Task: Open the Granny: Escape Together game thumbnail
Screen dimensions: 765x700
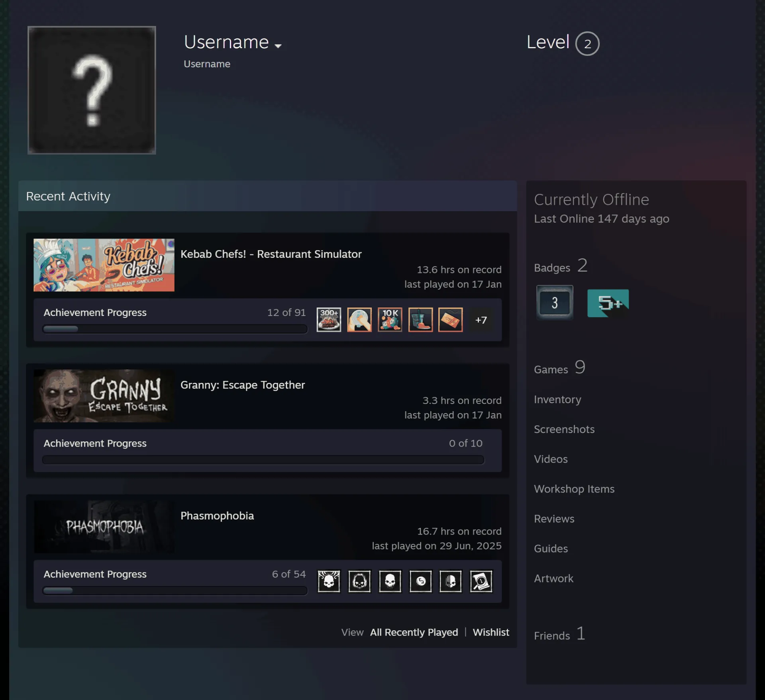Action: click(104, 396)
